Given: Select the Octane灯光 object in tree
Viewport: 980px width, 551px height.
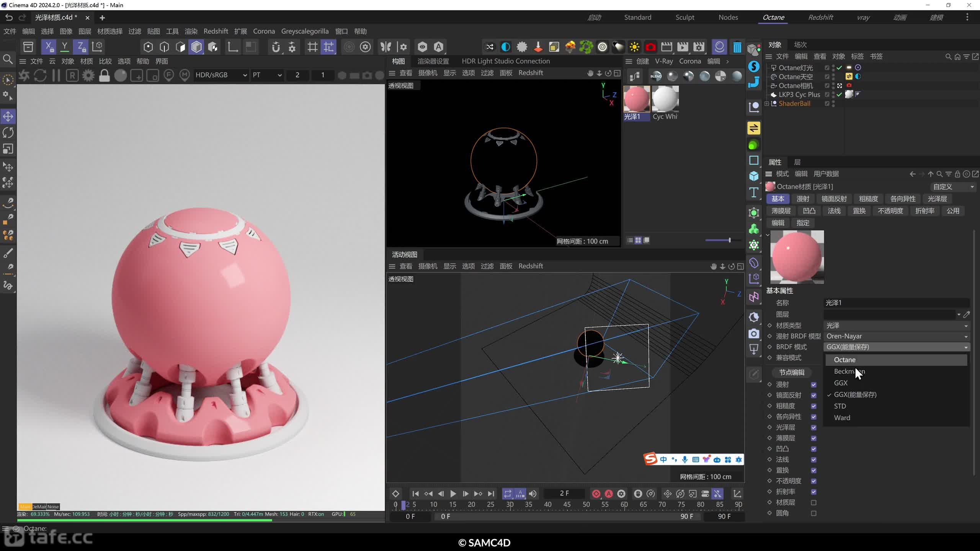Looking at the screenshot, I should pos(795,68).
